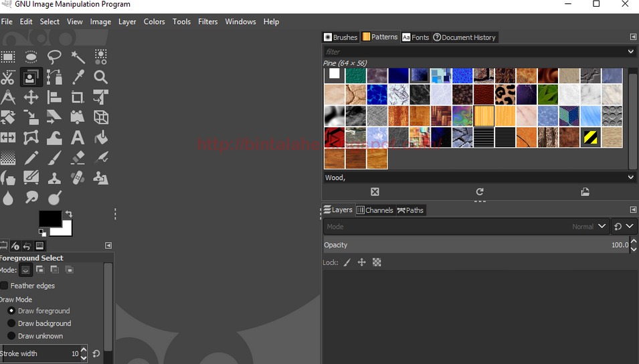
Task: Choose the Bucket Fill tool
Action: pos(100,137)
